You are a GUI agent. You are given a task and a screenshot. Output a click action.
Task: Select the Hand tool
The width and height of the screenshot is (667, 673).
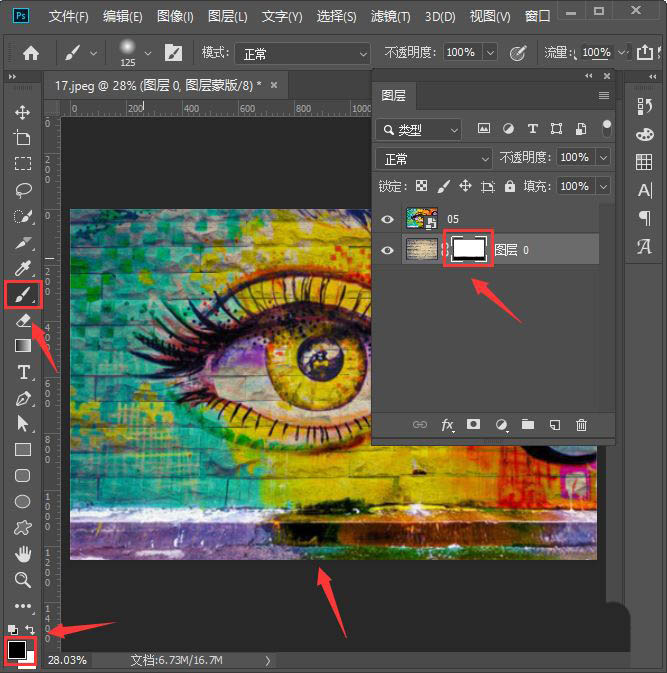click(23, 554)
